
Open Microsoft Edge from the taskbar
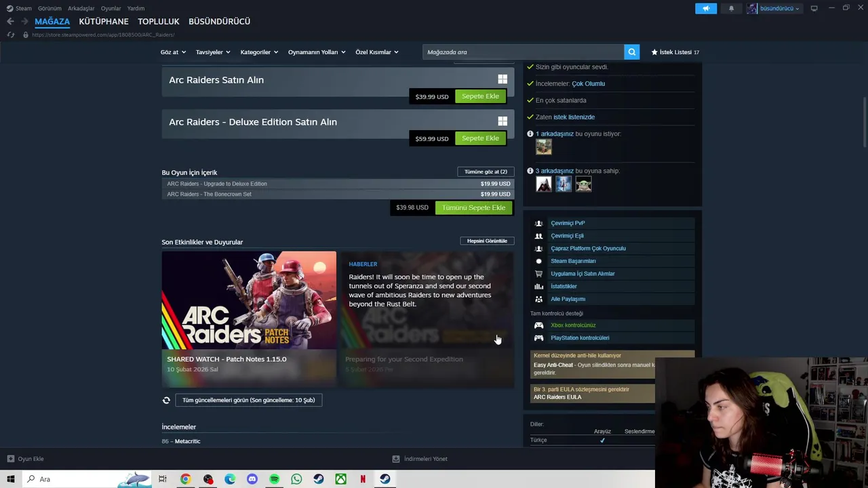click(230, 479)
